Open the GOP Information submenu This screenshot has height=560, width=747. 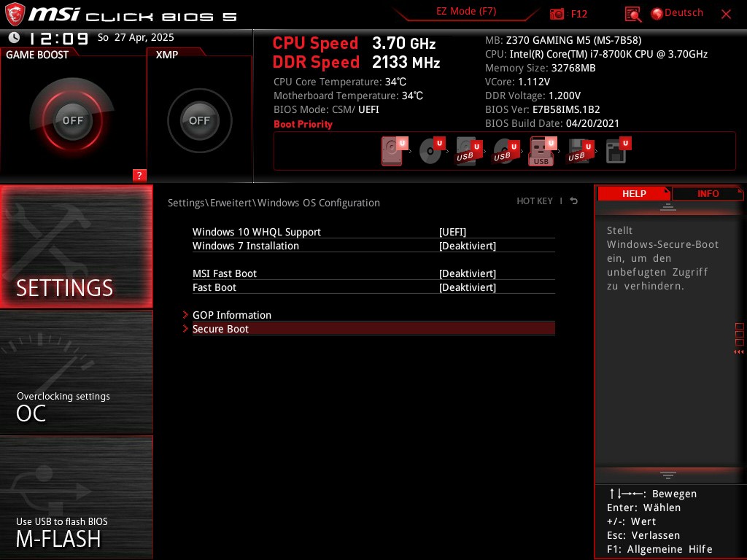(x=231, y=315)
